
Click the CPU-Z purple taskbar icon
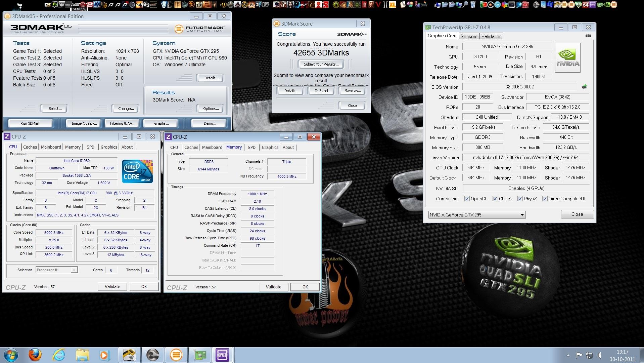(222, 355)
